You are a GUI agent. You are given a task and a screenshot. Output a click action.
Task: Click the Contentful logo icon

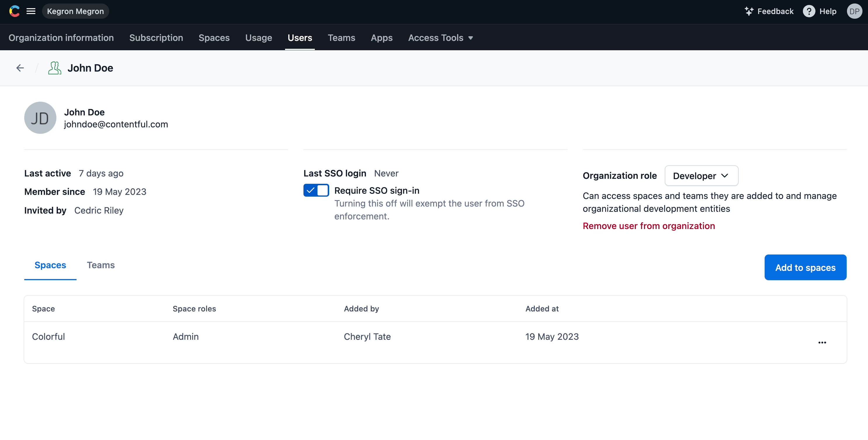(14, 11)
